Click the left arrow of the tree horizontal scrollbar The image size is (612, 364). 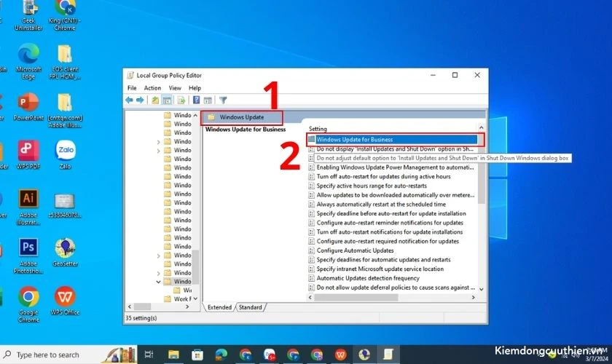coord(130,307)
